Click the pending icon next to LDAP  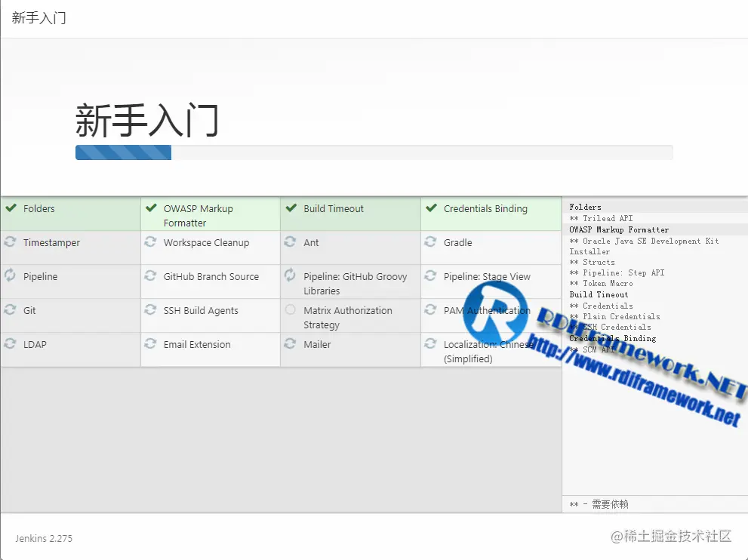[x=10, y=343]
